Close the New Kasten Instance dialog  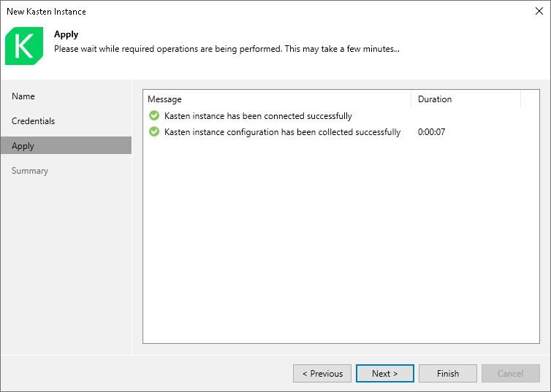539,11
